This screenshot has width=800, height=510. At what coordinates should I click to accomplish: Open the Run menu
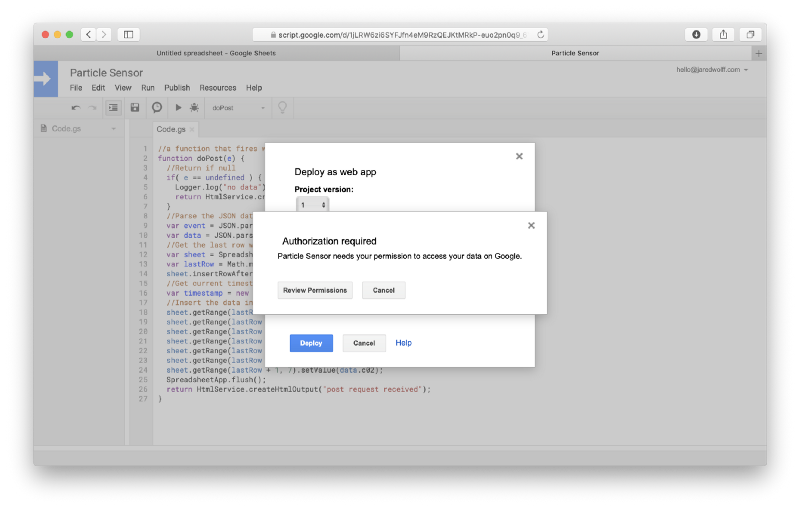pos(148,88)
